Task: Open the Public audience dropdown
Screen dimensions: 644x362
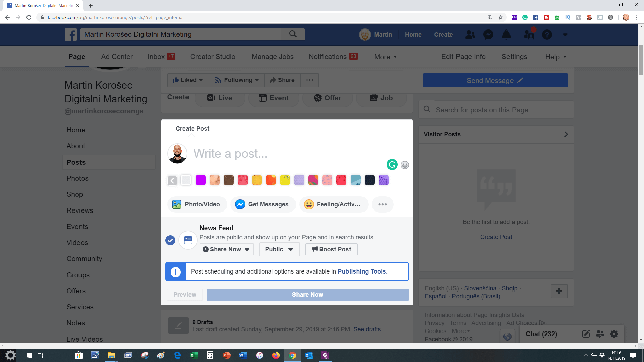Action: click(x=279, y=249)
